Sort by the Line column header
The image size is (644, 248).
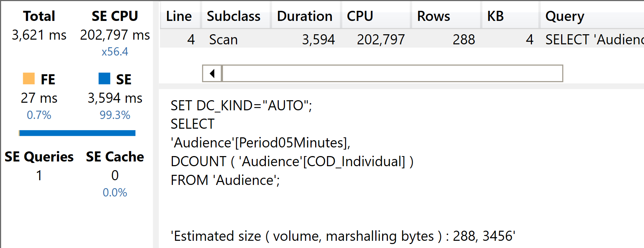(179, 16)
